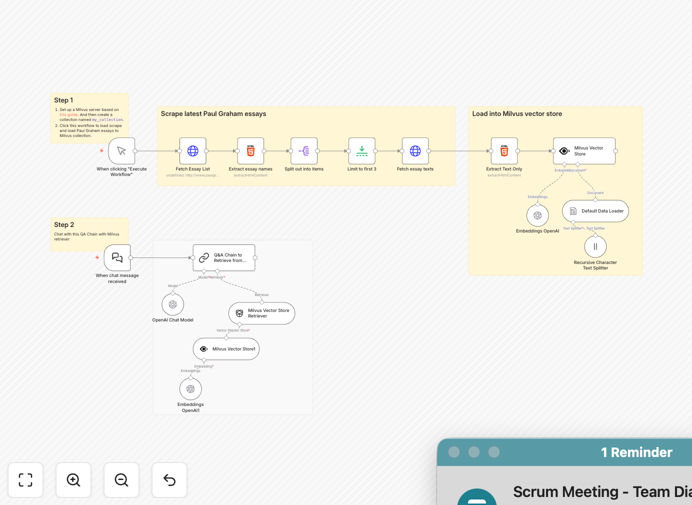Open the Default Data Loader node
The width and height of the screenshot is (692, 505).
(595, 211)
